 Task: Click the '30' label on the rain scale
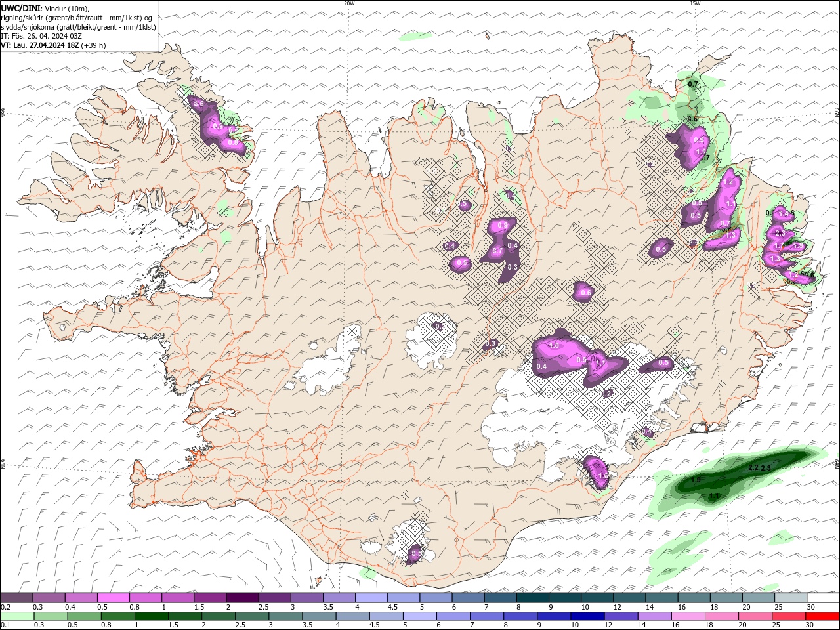point(810,626)
